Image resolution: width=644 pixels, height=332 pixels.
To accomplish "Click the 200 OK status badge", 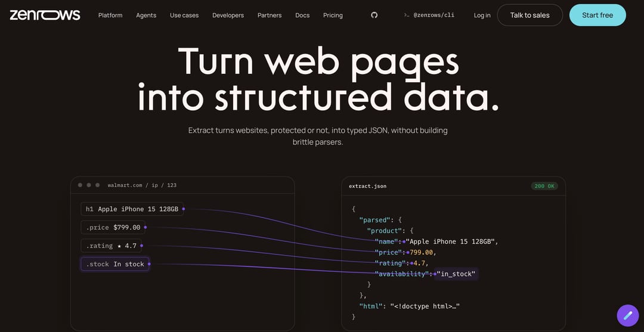I will click(x=544, y=186).
